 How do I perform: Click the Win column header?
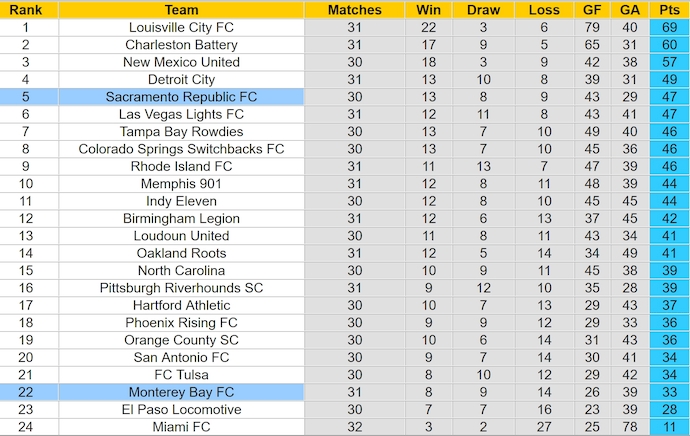point(424,10)
